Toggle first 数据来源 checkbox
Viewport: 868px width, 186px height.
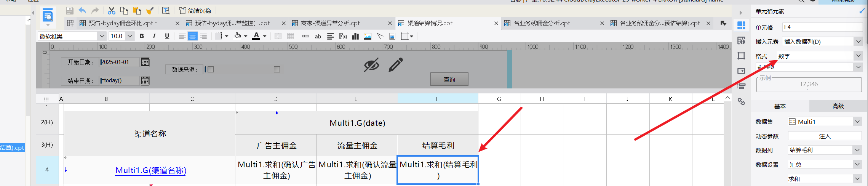[211, 69]
